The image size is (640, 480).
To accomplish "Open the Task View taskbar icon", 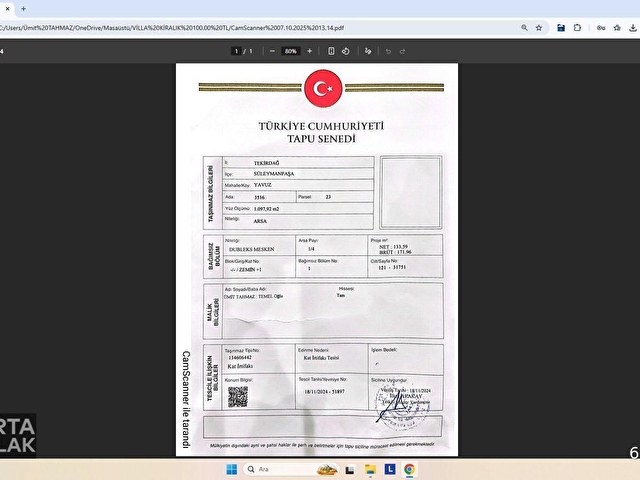I will coord(350,470).
